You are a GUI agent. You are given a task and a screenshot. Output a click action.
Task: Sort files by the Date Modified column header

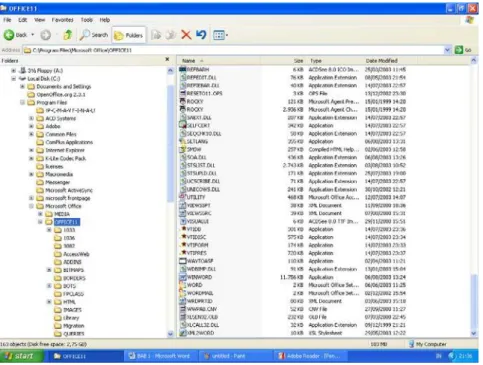[389, 61]
